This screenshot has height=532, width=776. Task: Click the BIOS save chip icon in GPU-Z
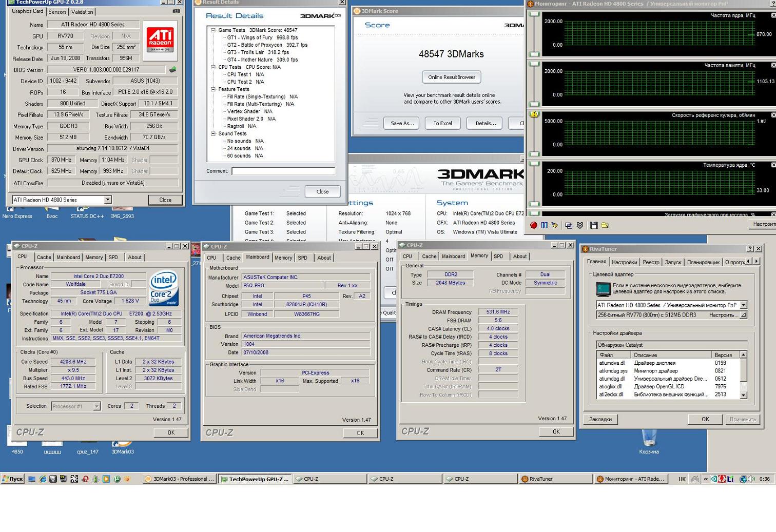click(x=173, y=70)
